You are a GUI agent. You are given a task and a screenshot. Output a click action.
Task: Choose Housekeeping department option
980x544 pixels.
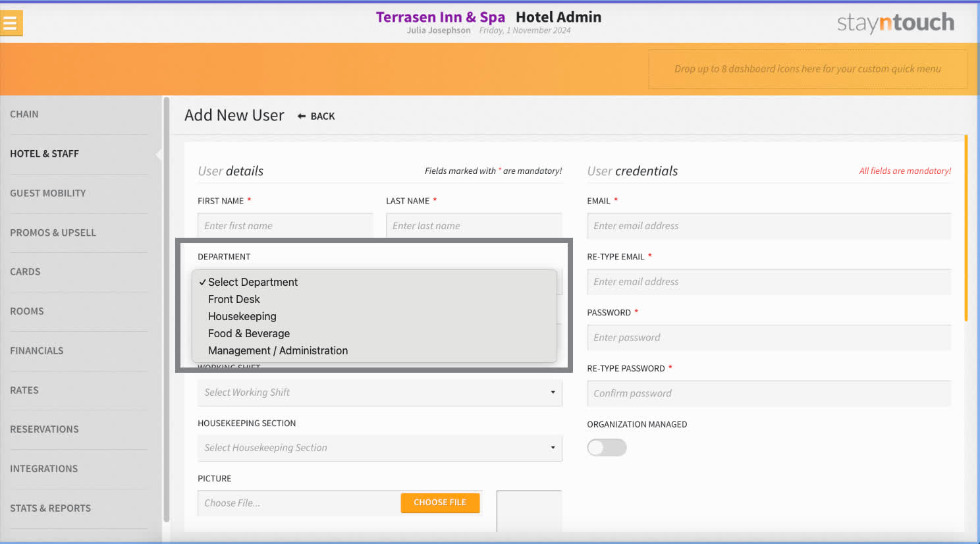coord(374,316)
